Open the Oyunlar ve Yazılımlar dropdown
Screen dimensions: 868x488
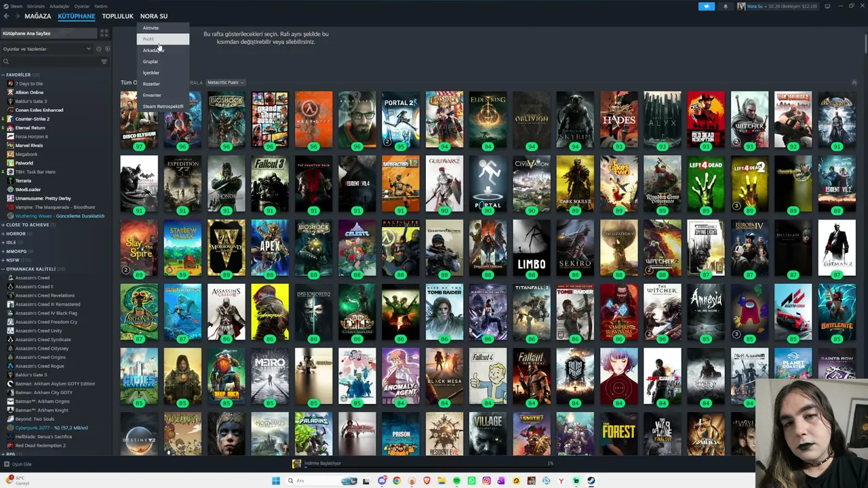point(46,49)
